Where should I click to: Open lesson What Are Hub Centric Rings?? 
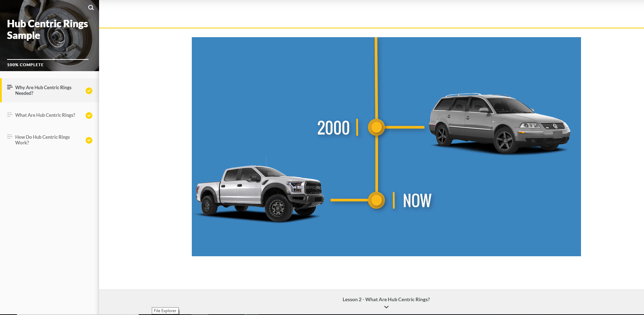pos(50,115)
